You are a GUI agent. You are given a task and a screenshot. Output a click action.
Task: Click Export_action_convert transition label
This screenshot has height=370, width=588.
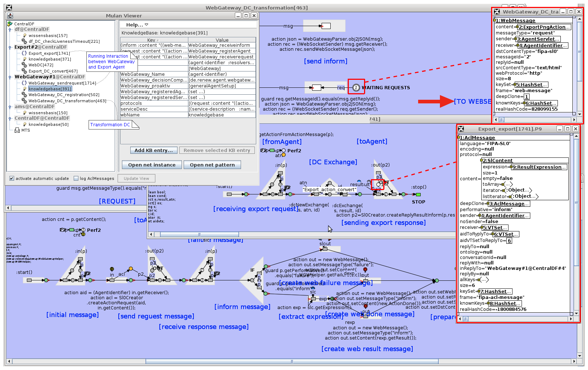tap(330, 189)
